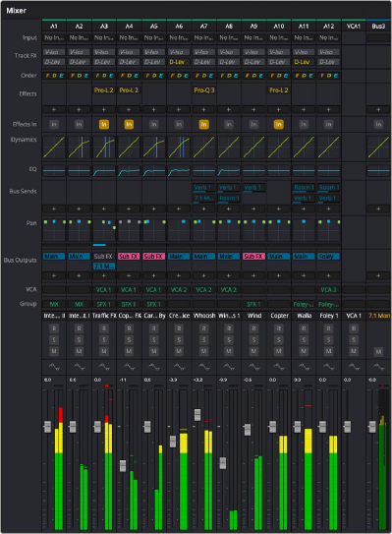Add an effect on Bus3 strip
The image size is (392, 534).
[378, 110]
